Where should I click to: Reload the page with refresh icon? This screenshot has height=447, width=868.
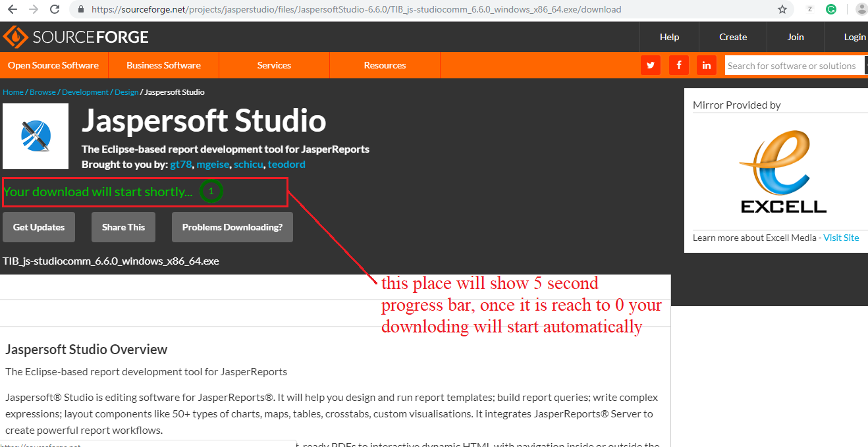coord(55,10)
